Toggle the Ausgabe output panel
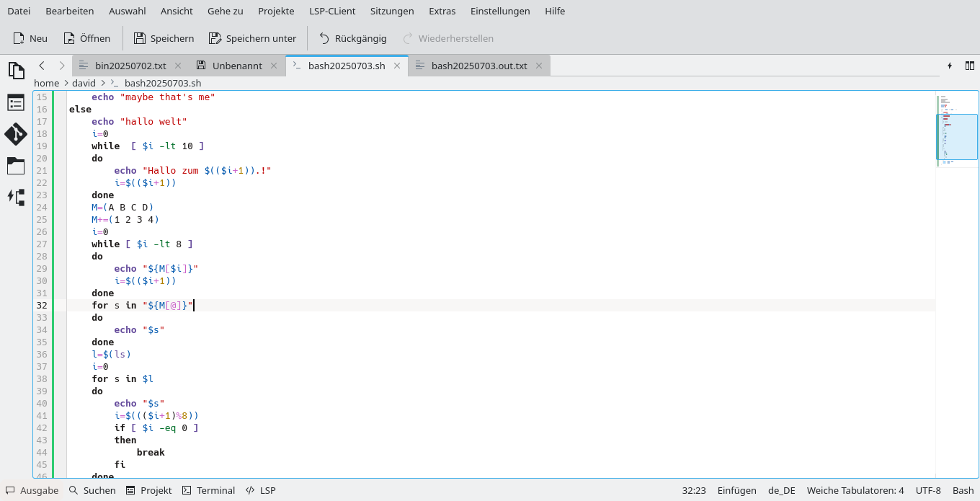The width and height of the screenshot is (980, 501). tap(32, 490)
